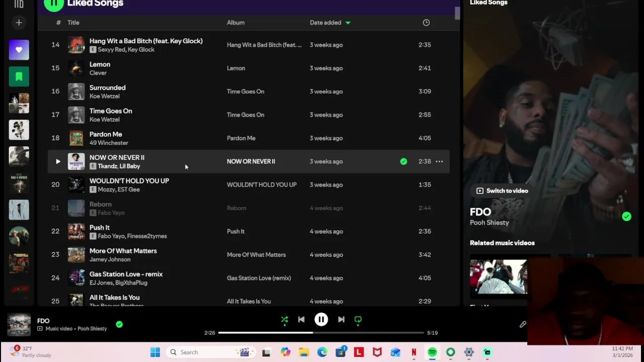The image size is (644, 362).
Task: Select WOULDN'T HOLD YOU UP song title
Action: click(129, 180)
